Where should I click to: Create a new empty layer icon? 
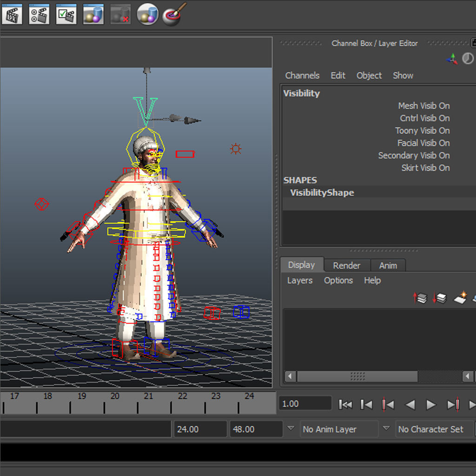[x=460, y=297]
